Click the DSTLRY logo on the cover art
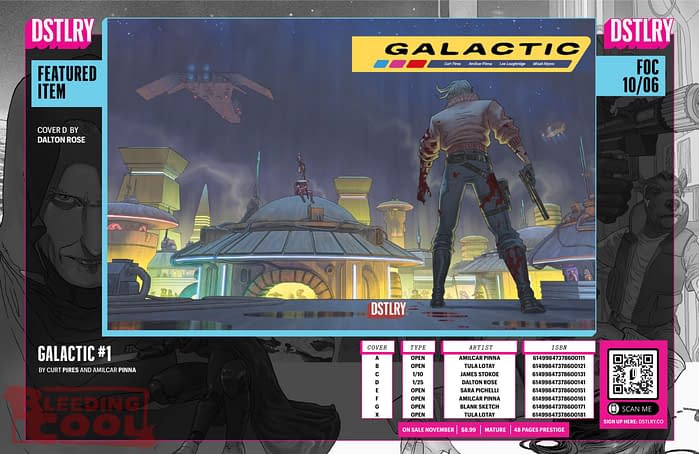The width and height of the screenshot is (699, 454). click(387, 309)
